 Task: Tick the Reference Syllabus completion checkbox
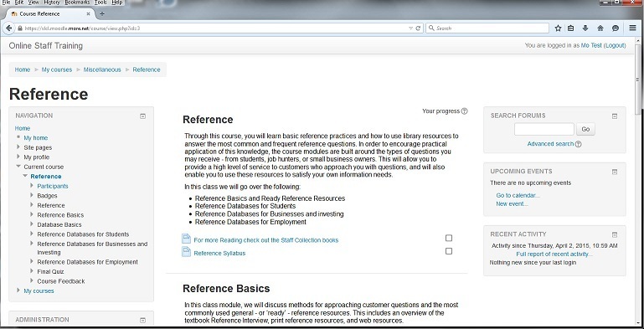pyautogui.click(x=449, y=251)
